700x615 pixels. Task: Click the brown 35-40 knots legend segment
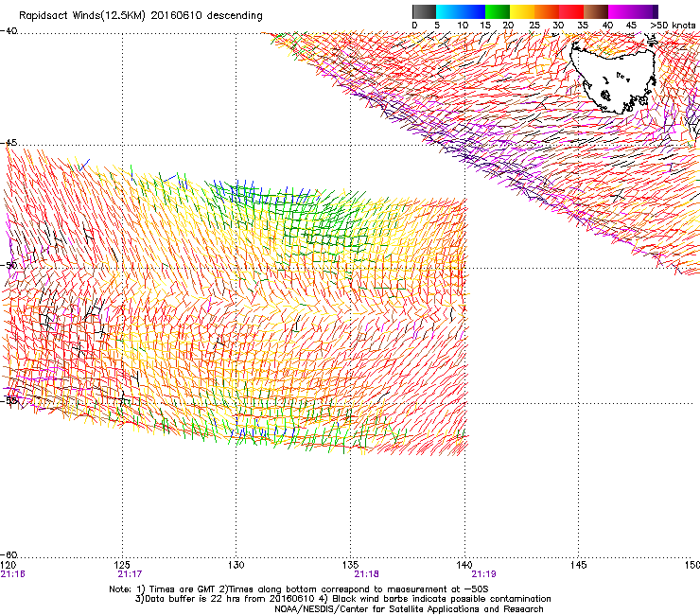[x=596, y=11]
